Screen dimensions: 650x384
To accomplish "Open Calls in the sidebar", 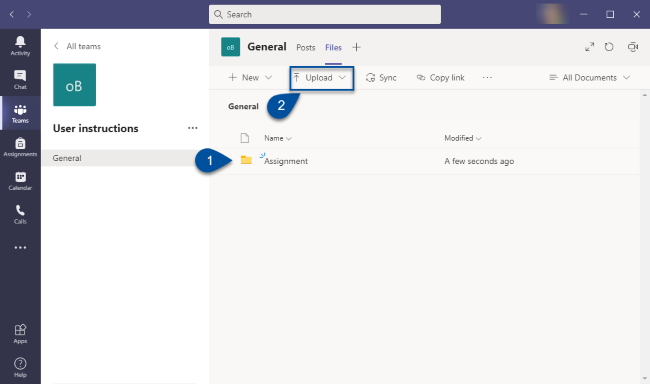I will [20, 214].
